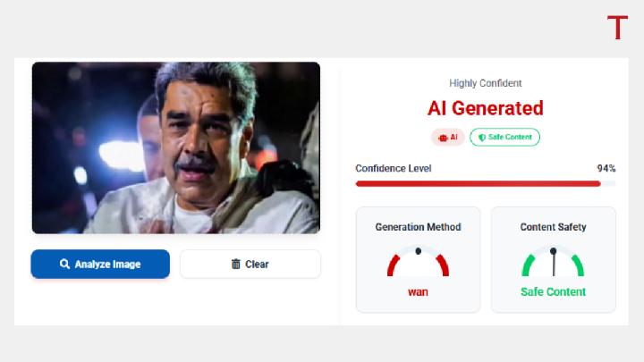Click the green Safe Content result text

[x=553, y=292]
